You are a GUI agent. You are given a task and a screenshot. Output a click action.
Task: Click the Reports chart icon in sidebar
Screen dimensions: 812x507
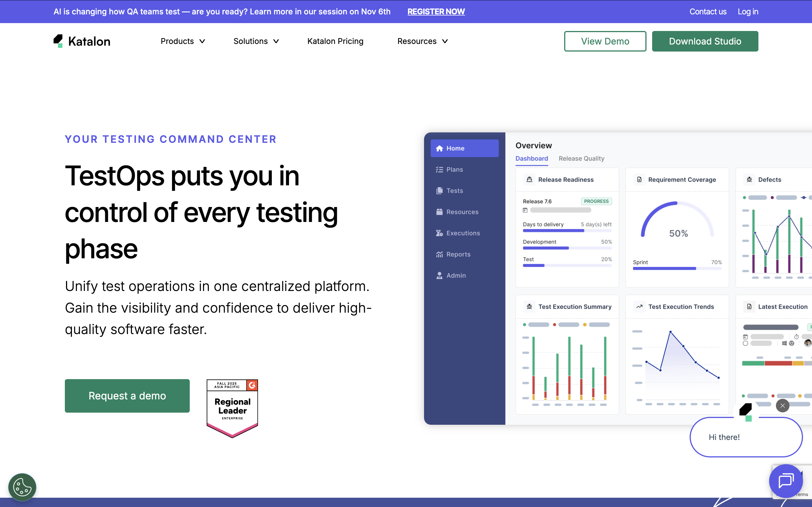(x=439, y=255)
